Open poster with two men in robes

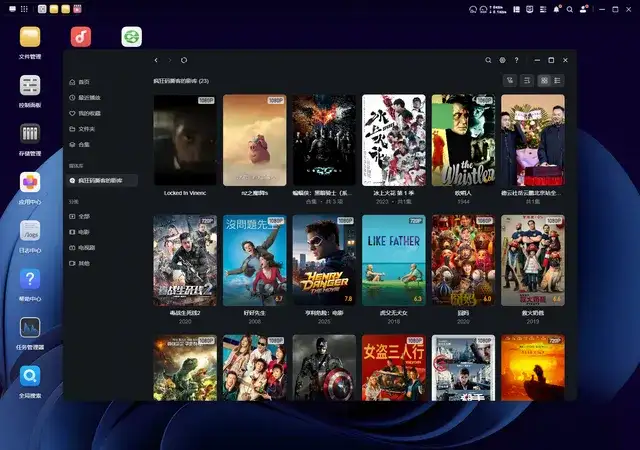pos(533,140)
